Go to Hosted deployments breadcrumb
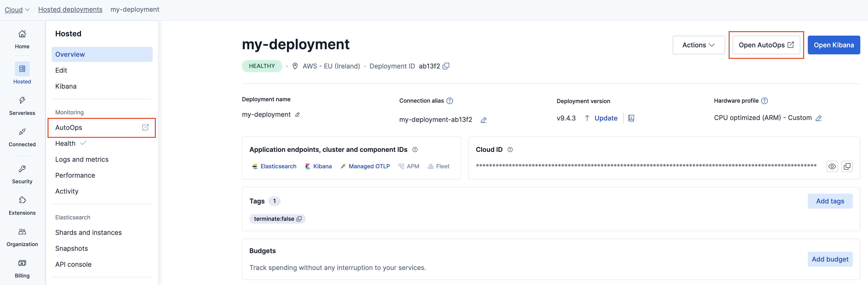The height and width of the screenshot is (285, 868). (x=70, y=9)
